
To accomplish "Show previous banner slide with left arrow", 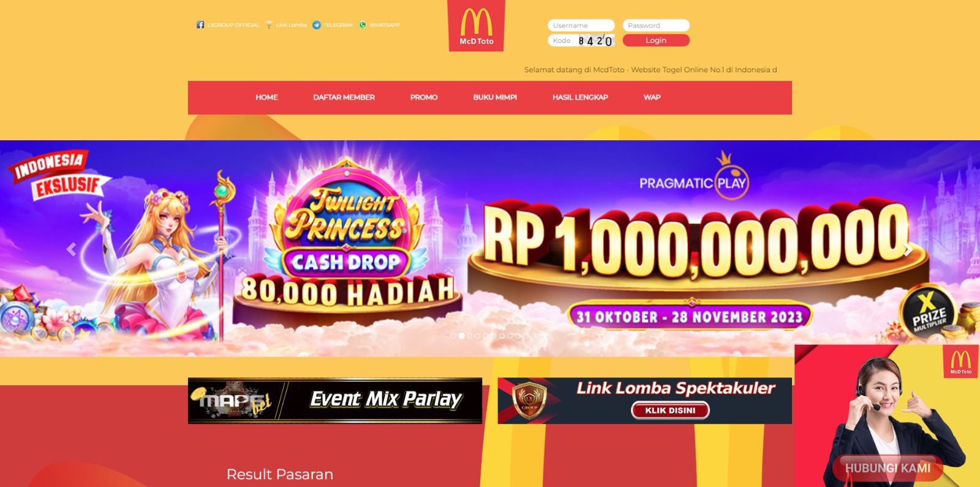I will [72, 249].
